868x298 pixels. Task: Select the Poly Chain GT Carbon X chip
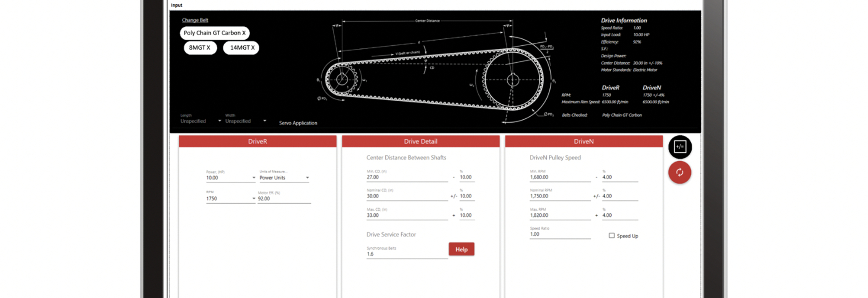pos(215,33)
